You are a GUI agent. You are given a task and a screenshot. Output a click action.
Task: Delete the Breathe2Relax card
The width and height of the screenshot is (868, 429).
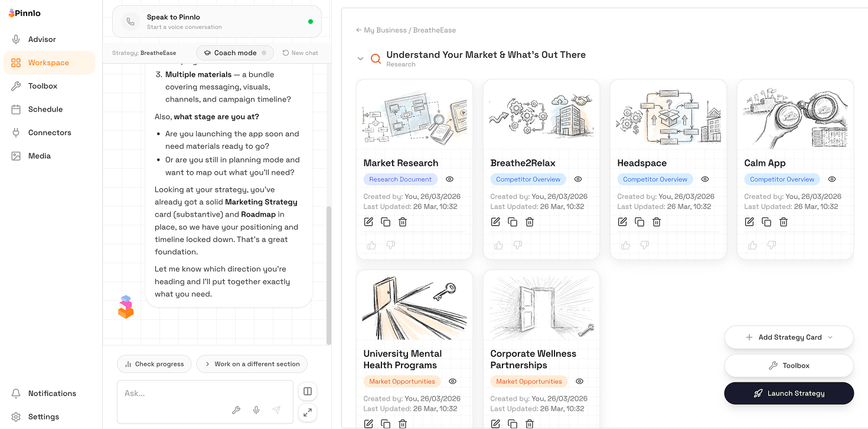[530, 222]
